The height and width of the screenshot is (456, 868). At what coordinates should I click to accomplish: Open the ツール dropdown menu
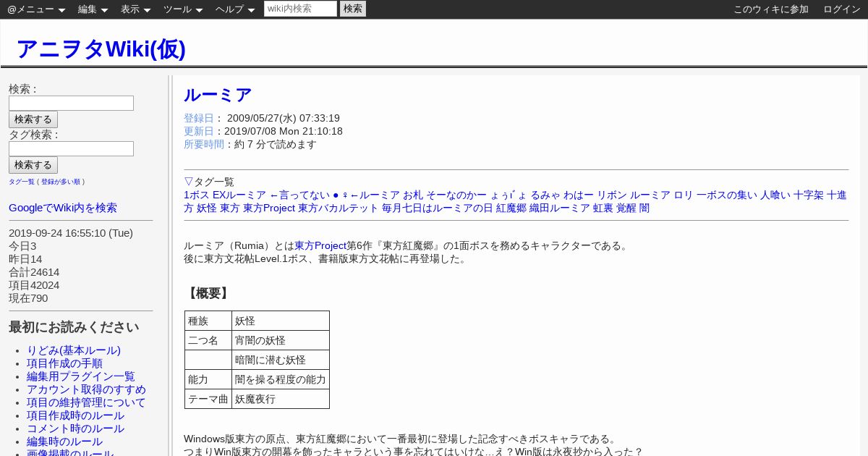[x=183, y=9]
